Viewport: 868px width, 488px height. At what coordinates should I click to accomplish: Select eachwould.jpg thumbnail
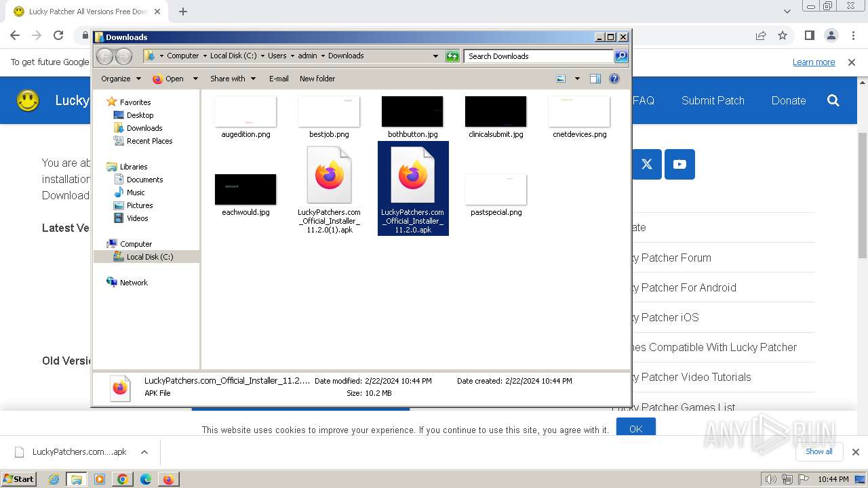click(x=245, y=189)
